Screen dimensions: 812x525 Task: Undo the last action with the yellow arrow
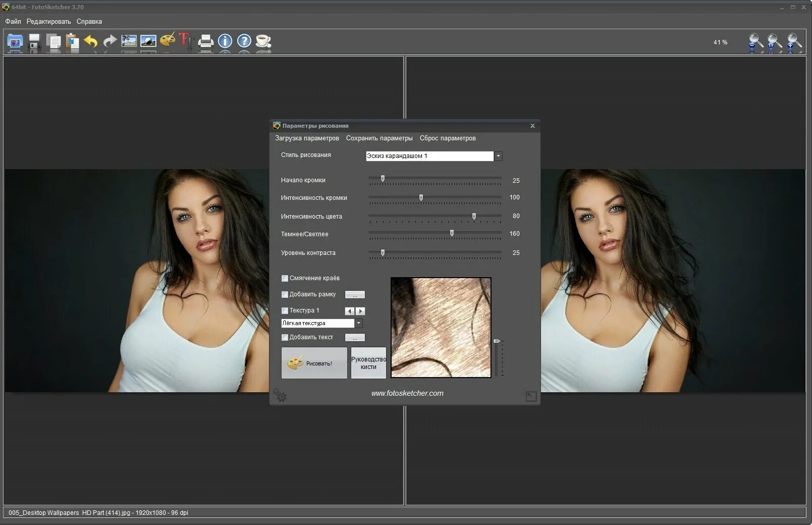click(91, 41)
